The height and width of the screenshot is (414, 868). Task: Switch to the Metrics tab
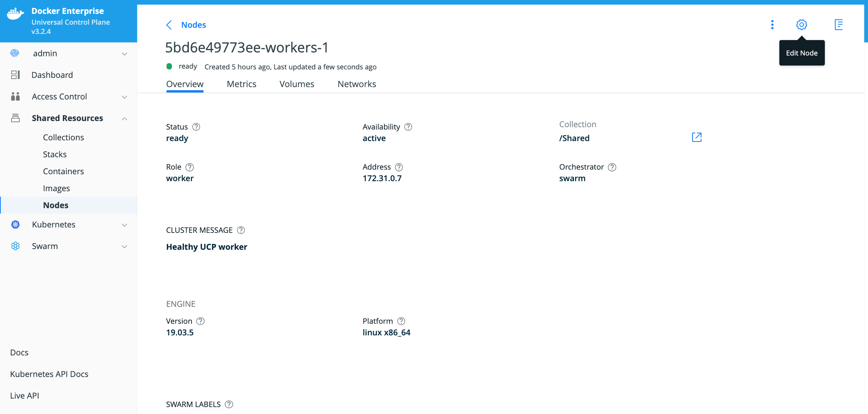coord(242,84)
